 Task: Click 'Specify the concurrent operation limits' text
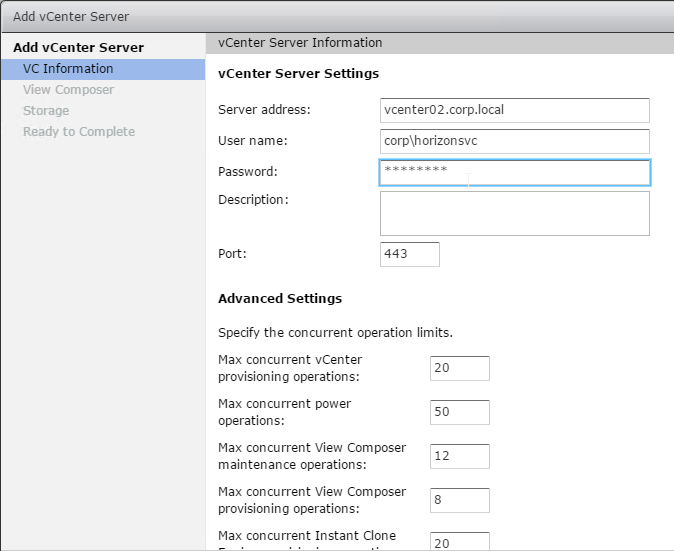[x=335, y=333]
